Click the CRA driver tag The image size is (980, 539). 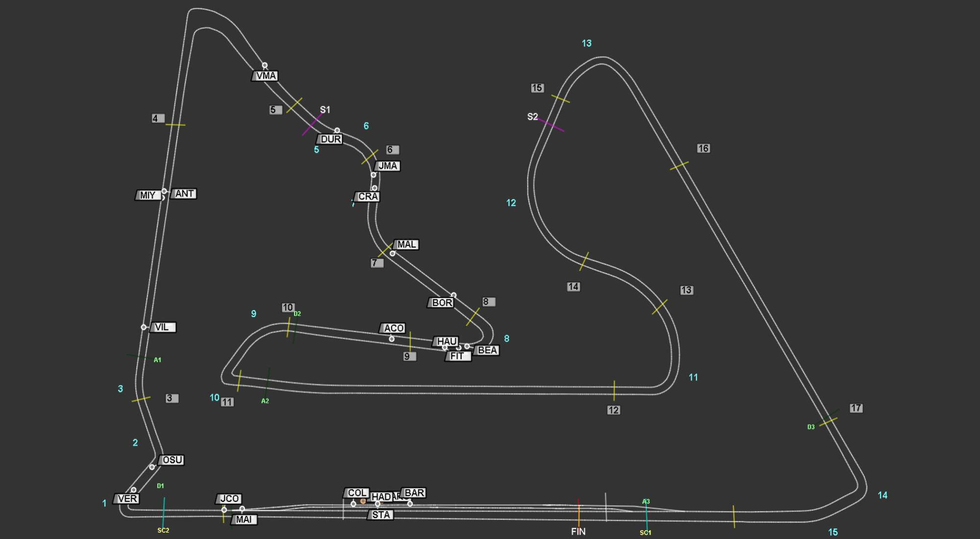pyautogui.click(x=367, y=196)
